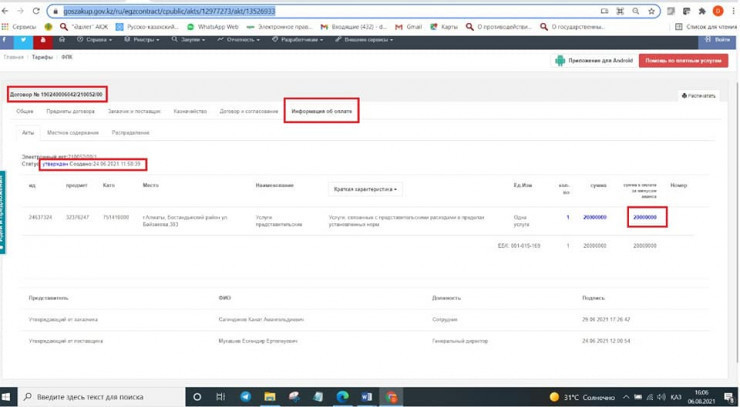Bookmark page with star icon
Image resolution: width=740 pixels, height=407 pixels.
coord(652,11)
